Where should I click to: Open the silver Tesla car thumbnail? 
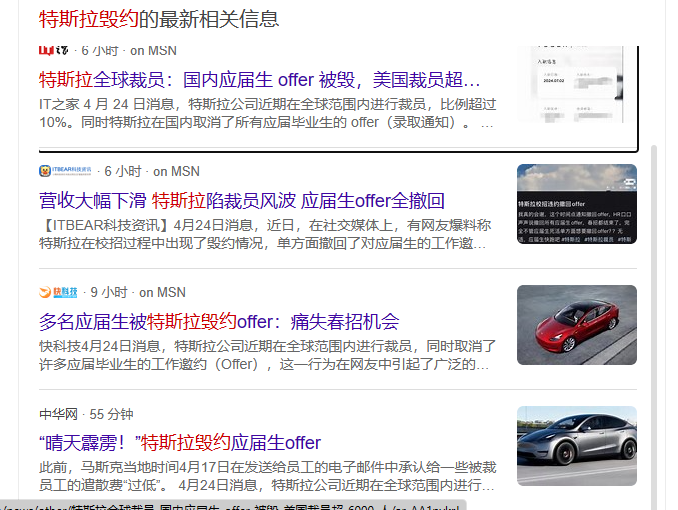coord(577,446)
